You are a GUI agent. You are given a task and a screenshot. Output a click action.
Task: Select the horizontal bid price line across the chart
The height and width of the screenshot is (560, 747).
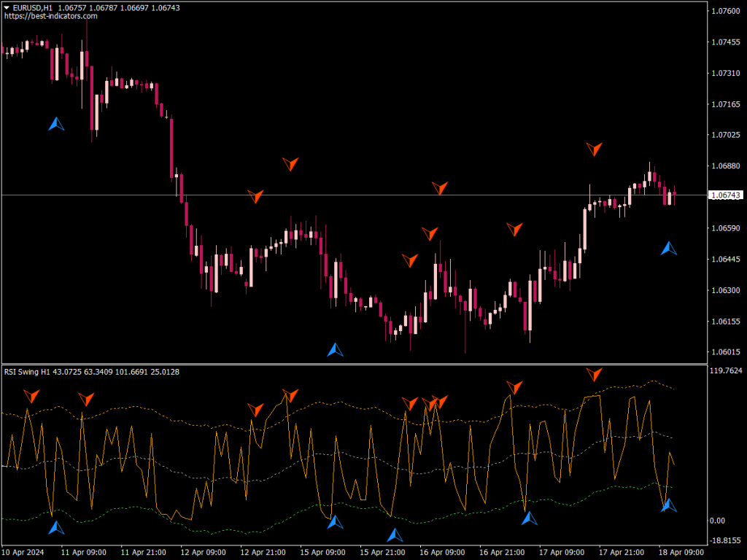tap(355, 195)
